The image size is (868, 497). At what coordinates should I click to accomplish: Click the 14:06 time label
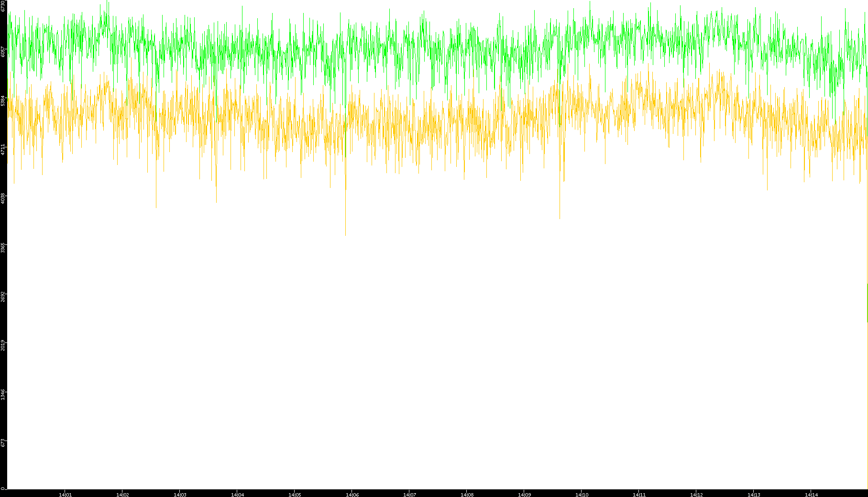tap(352, 495)
